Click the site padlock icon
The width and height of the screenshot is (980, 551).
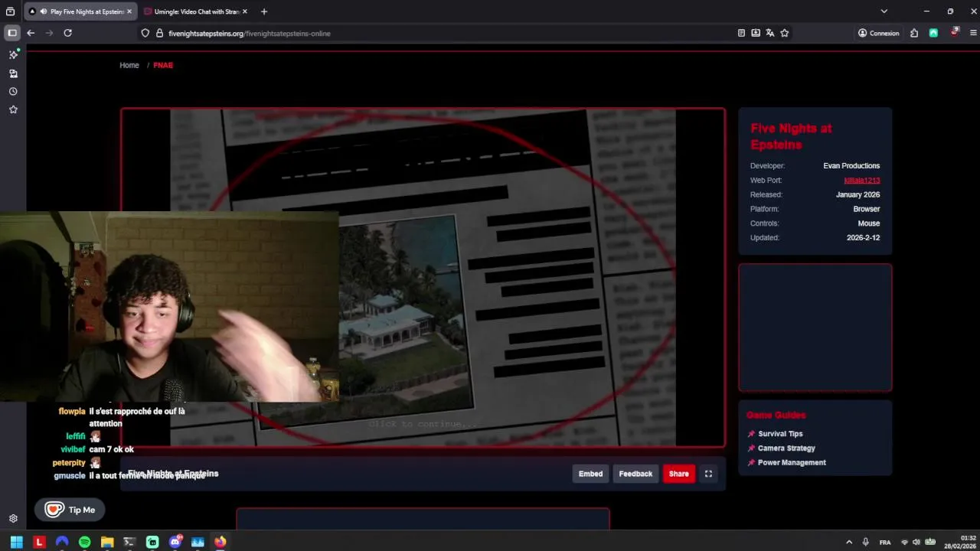coord(159,33)
